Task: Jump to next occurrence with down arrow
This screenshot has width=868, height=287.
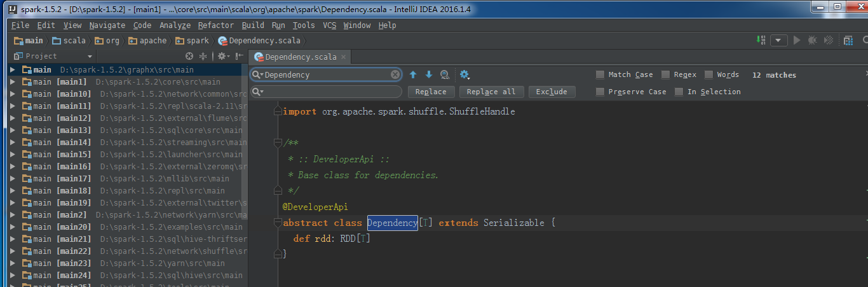Action: [x=428, y=74]
